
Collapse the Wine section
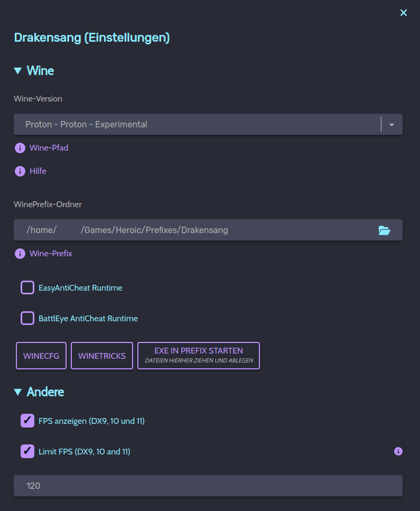pyautogui.click(x=18, y=71)
